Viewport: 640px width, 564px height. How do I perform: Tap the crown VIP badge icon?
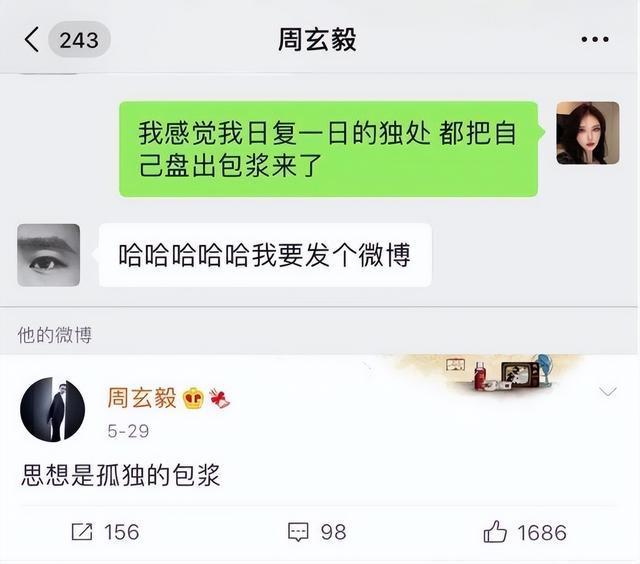193,398
